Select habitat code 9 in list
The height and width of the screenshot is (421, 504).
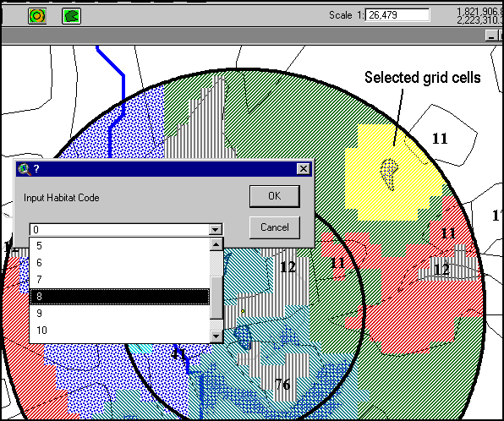point(119,314)
